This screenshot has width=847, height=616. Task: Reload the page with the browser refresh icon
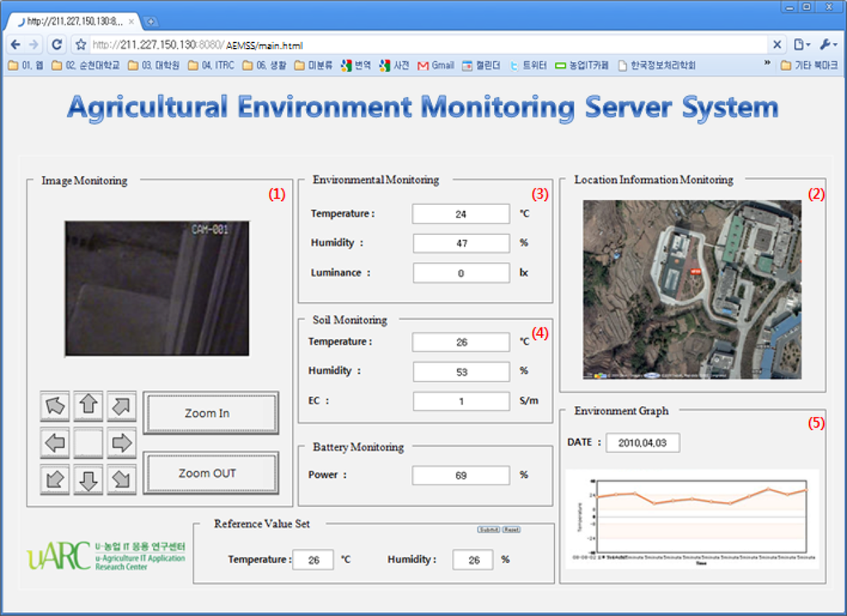coord(57,45)
